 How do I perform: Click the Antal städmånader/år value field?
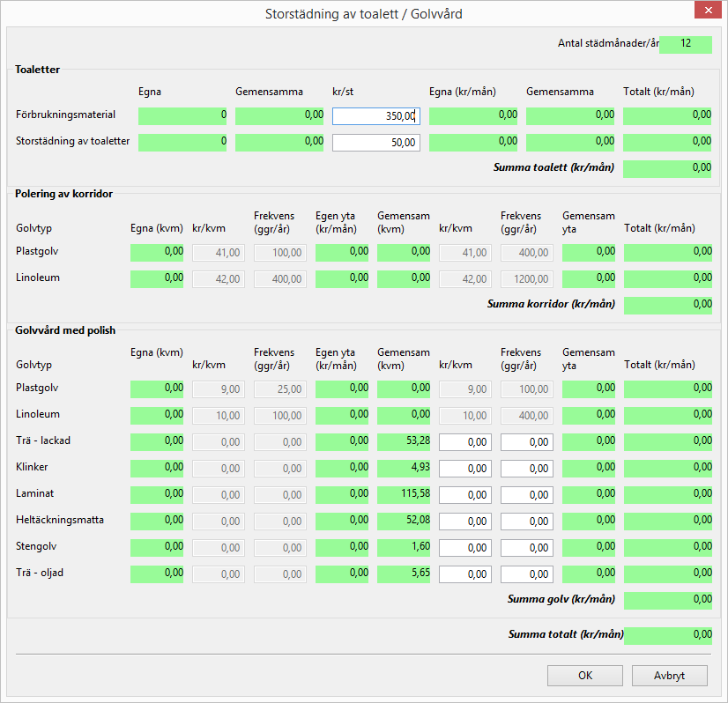(x=685, y=44)
